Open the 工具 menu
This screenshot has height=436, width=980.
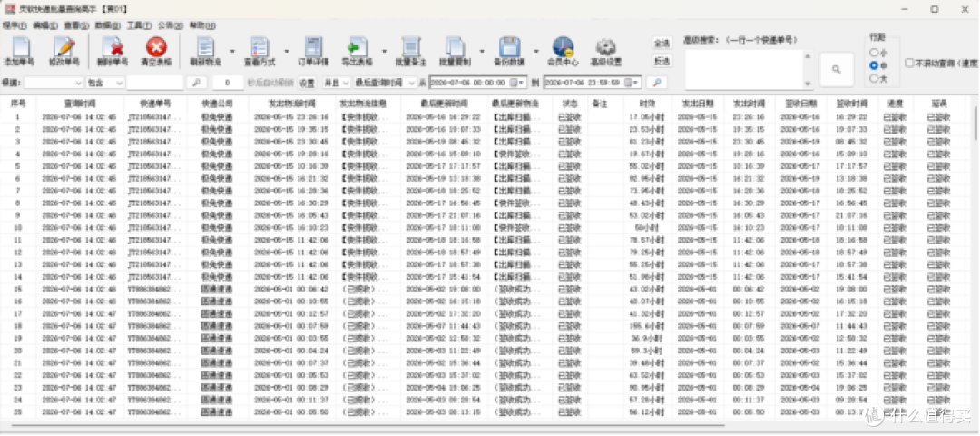click(x=139, y=25)
